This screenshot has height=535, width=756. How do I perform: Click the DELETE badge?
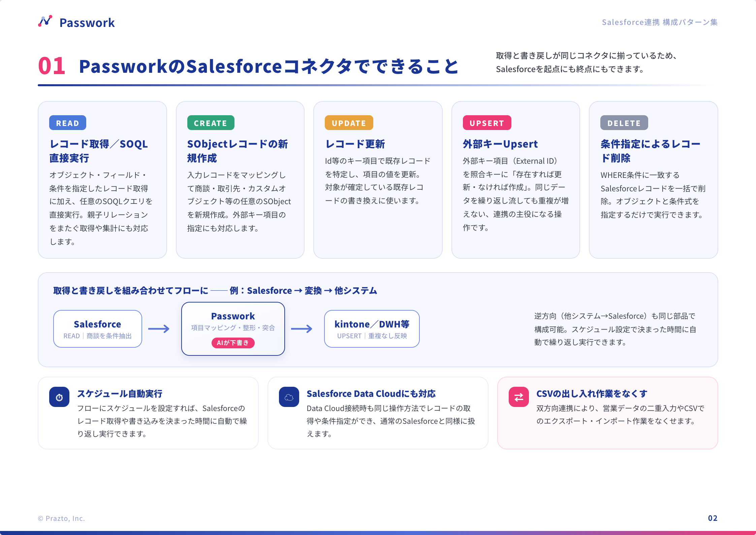point(624,123)
